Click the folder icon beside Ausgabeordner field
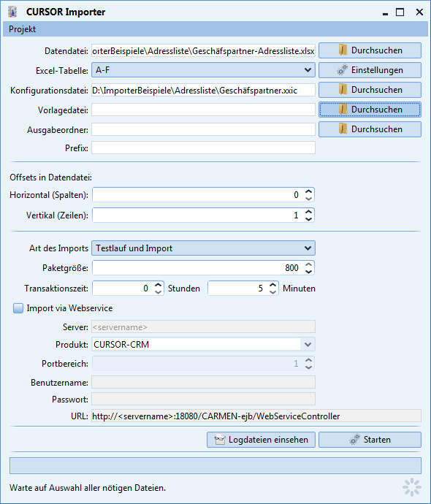Image resolution: width=431 pixels, height=504 pixels. [x=343, y=129]
